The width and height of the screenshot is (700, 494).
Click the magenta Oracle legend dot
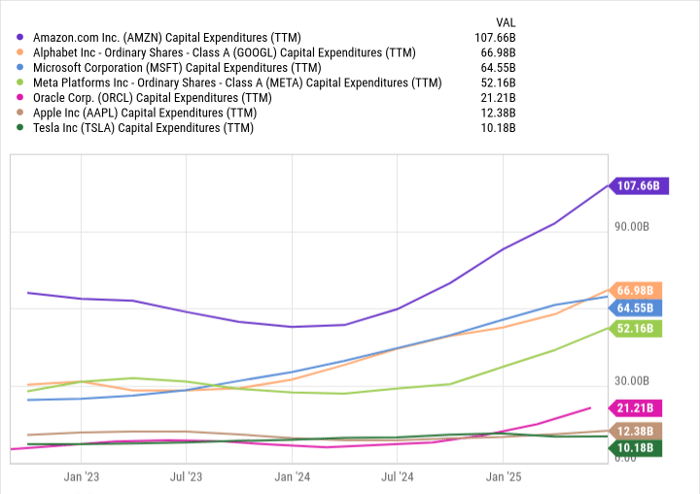click(x=20, y=97)
